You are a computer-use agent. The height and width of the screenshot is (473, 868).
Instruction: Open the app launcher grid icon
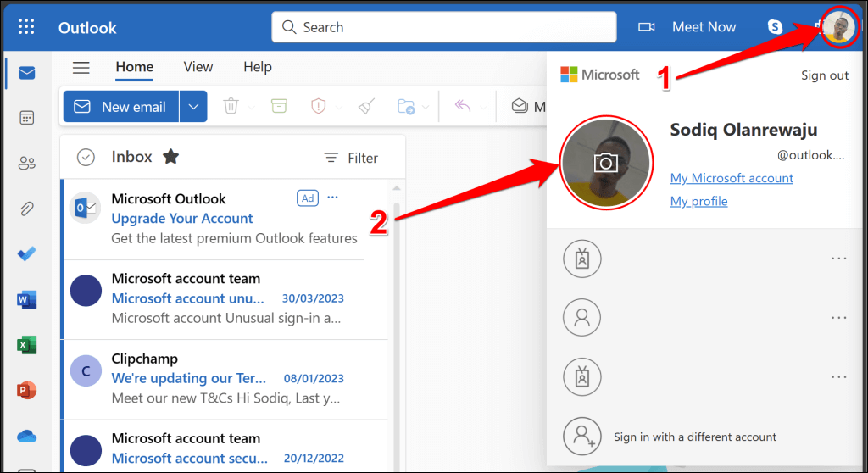tap(26, 27)
